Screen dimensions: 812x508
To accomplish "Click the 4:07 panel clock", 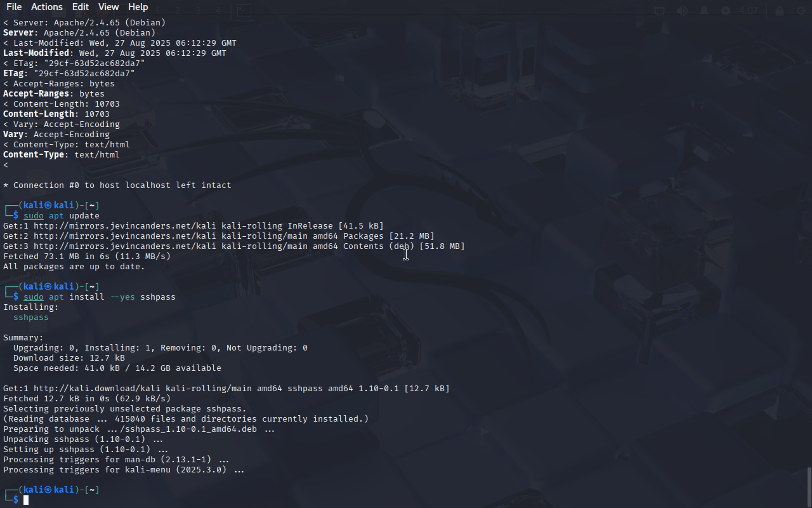I will coord(749,11).
